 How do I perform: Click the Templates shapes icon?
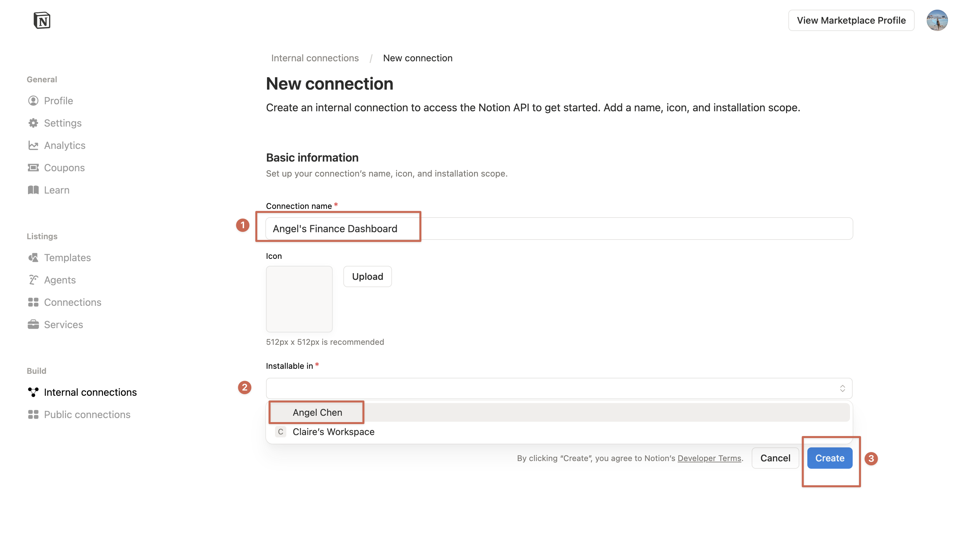pos(33,258)
